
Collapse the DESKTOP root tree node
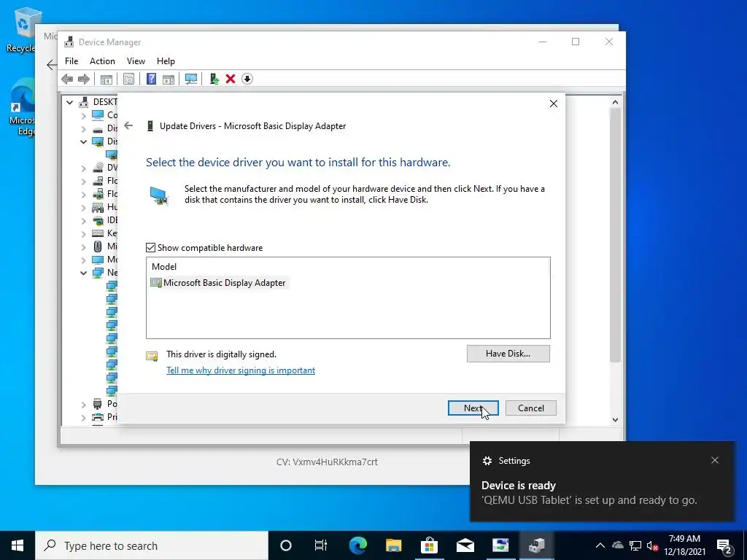tap(69, 102)
